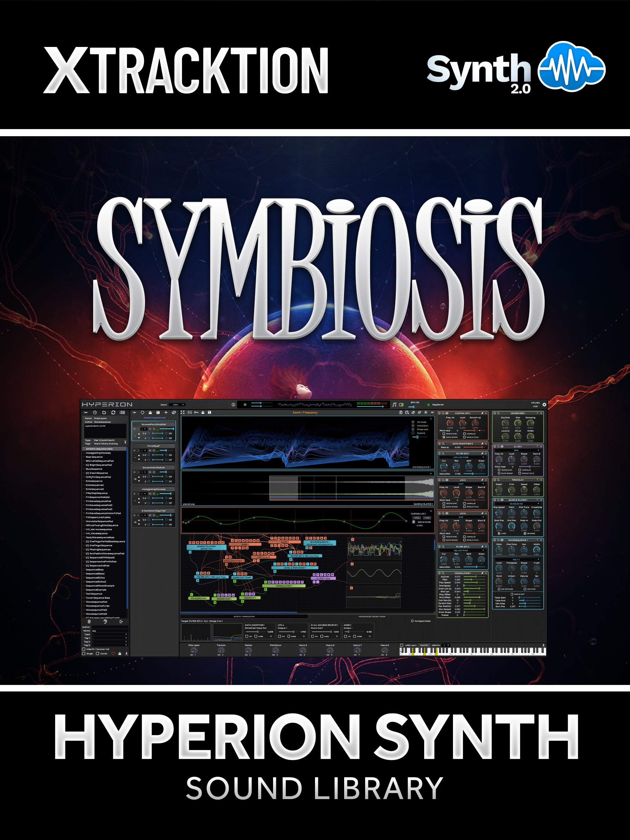This screenshot has width=630, height=840.
Task: Open SINE waveform dropdown on G: LFO 1
Action: pyautogui.click(x=518, y=450)
